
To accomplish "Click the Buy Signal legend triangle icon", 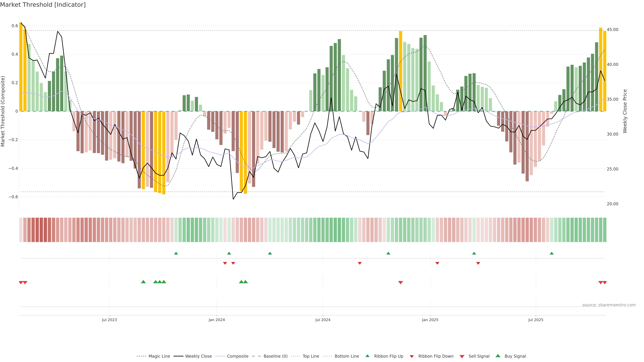I will 498,356.
